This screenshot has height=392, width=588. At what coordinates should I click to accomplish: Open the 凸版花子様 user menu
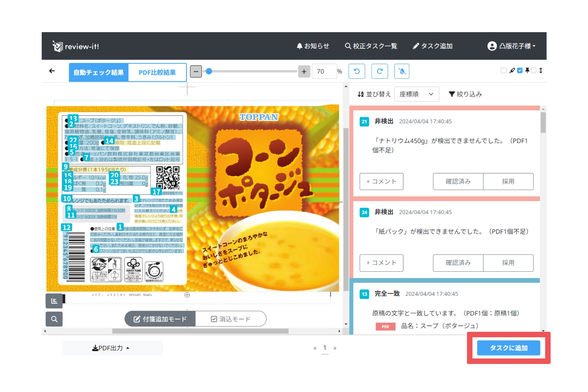point(511,46)
